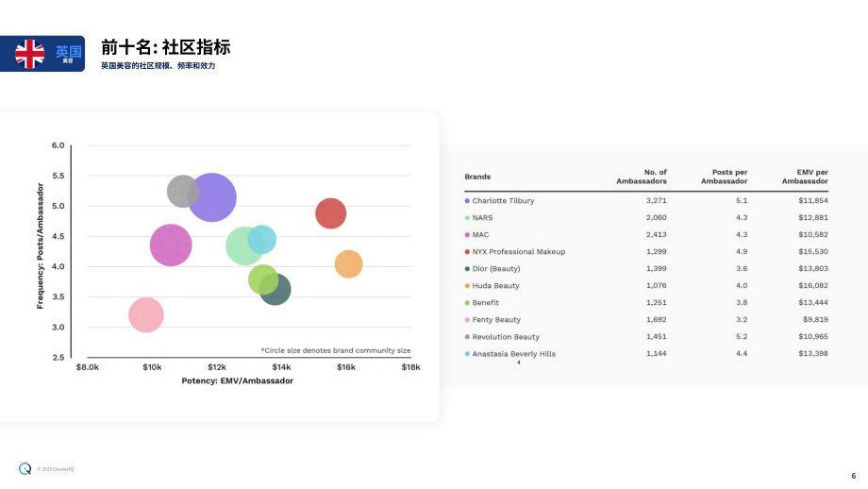Click the CreatorIQ logo icon

pos(25,468)
